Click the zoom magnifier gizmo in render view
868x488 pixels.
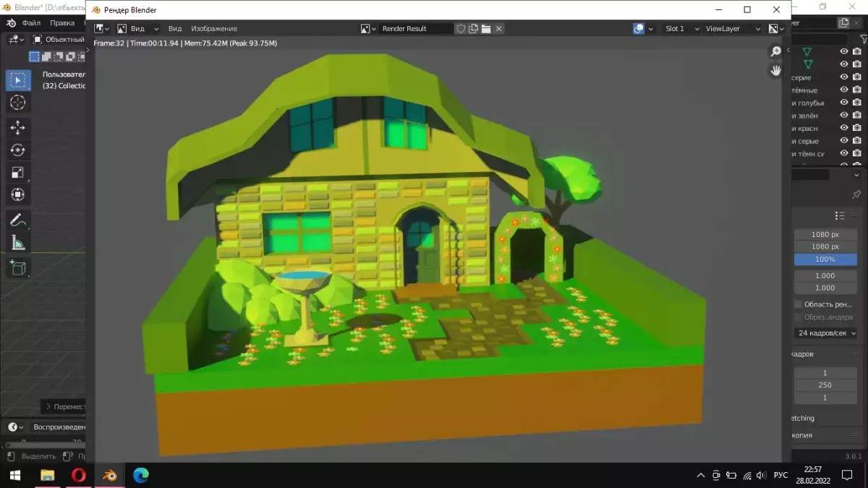click(x=775, y=51)
